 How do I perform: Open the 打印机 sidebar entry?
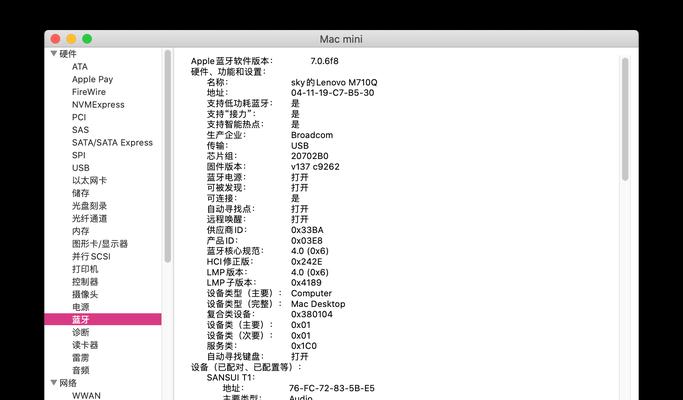tap(85, 269)
